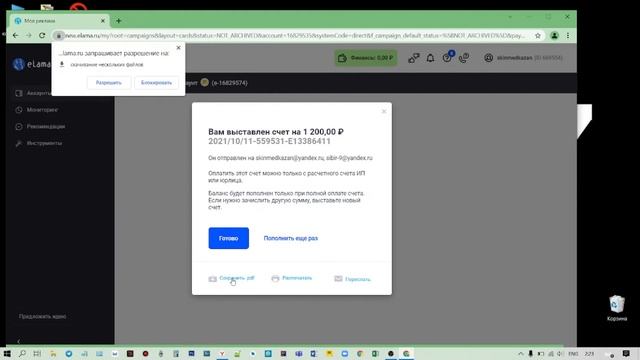Allow multiple downloads with Разрешить
Viewport: 640px width, 360px height.
coord(109,82)
